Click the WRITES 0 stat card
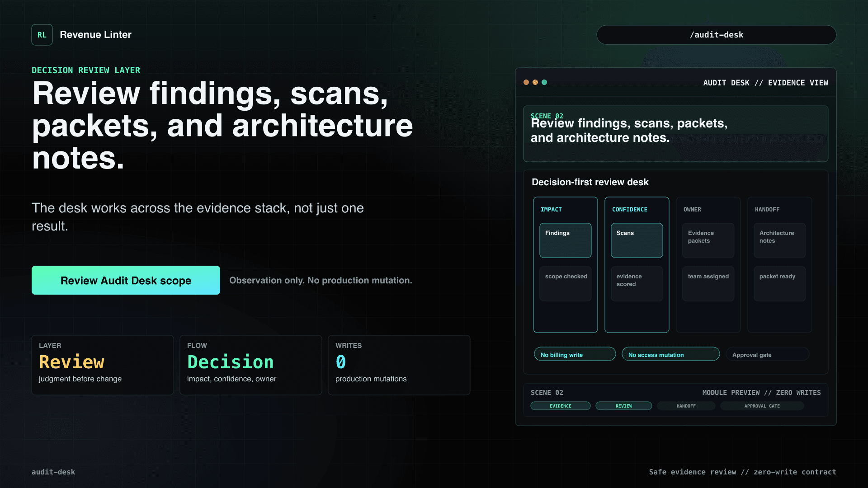Image resolution: width=868 pixels, height=488 pixels. click(399, 365)
